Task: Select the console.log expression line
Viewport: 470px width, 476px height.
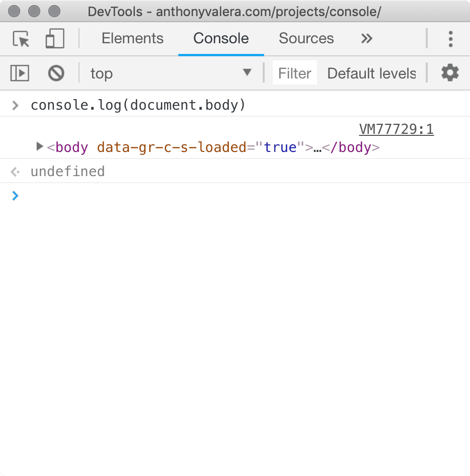Action: [x=138, y=105]
